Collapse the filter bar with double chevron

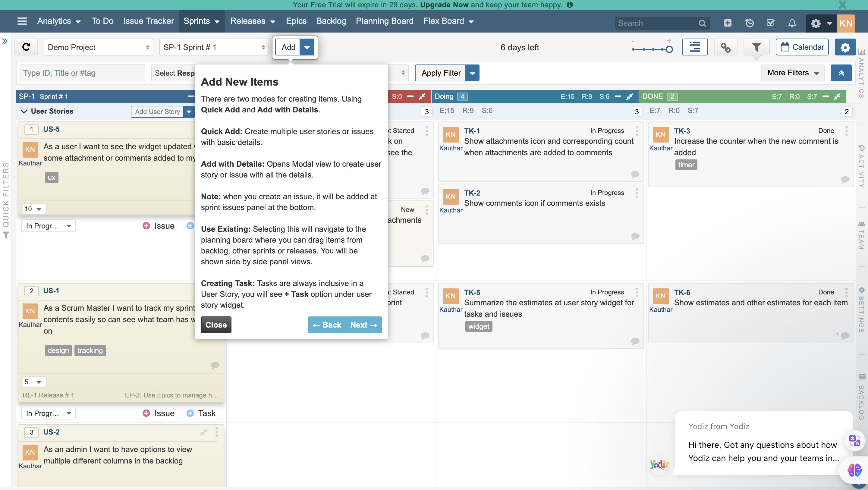click(x=841, y=73)
